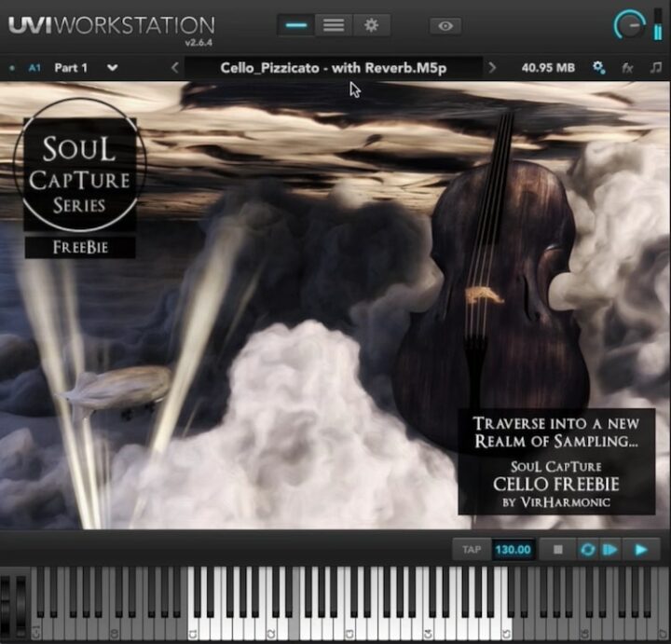The height and width of the screenshot is (644, 671).
Task: Click the TAP tempo button
Action: click(x=472, y=550)
